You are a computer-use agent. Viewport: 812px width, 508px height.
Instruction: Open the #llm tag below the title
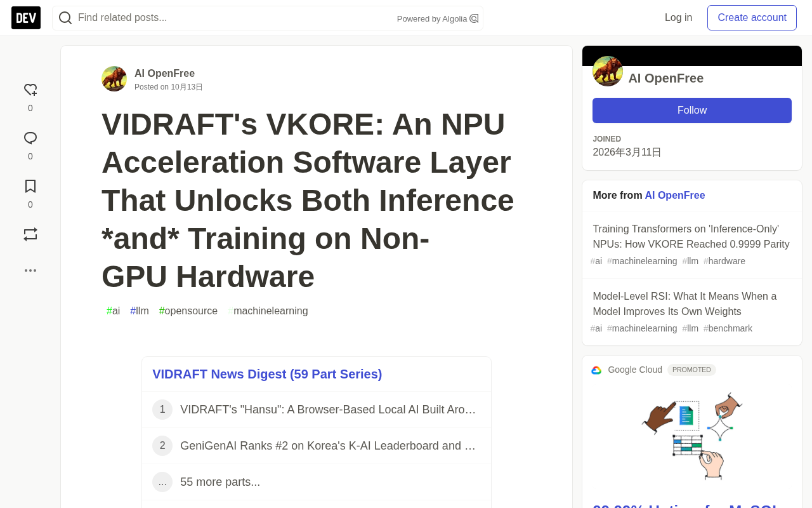pyautogui.click(x=140, y=311)
